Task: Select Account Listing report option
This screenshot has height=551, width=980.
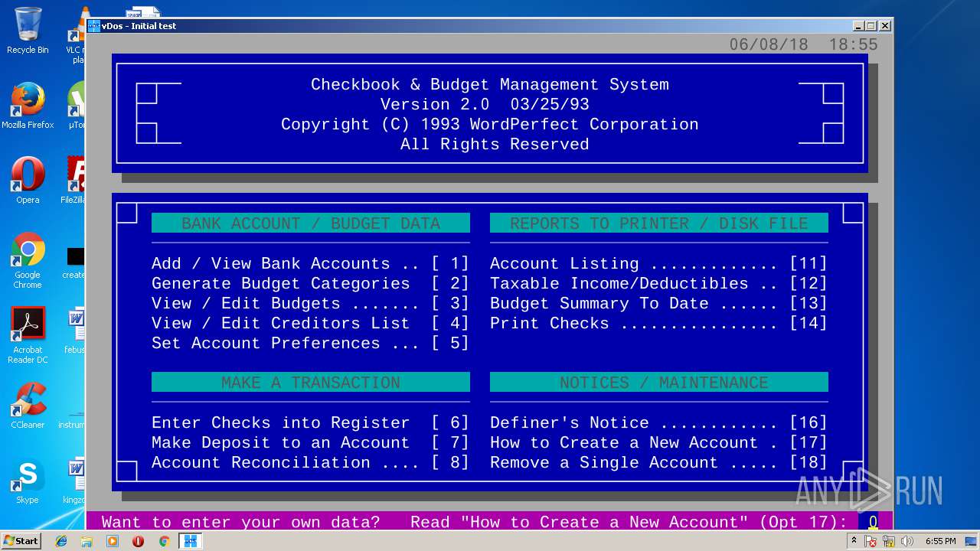Action: click(658, 263)
